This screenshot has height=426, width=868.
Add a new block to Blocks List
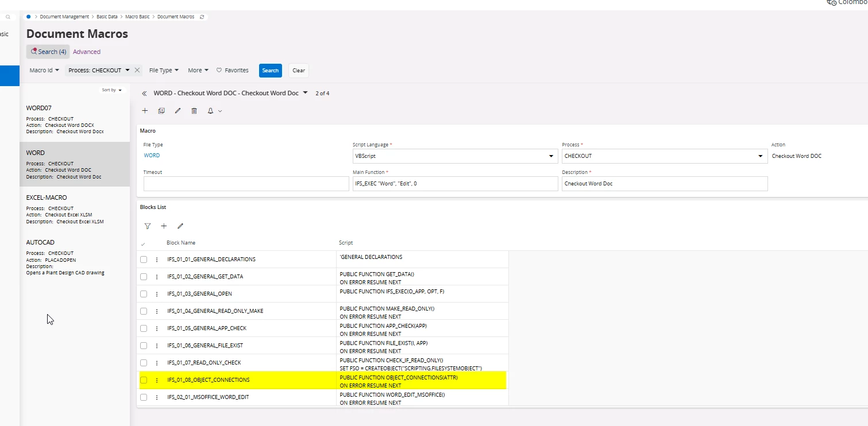coord(164,226)
